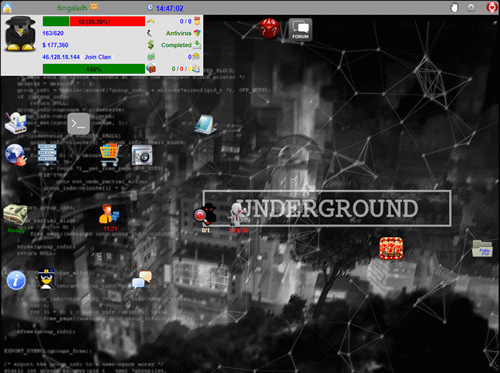Open the steel vault safe icon

pos(142,155)
